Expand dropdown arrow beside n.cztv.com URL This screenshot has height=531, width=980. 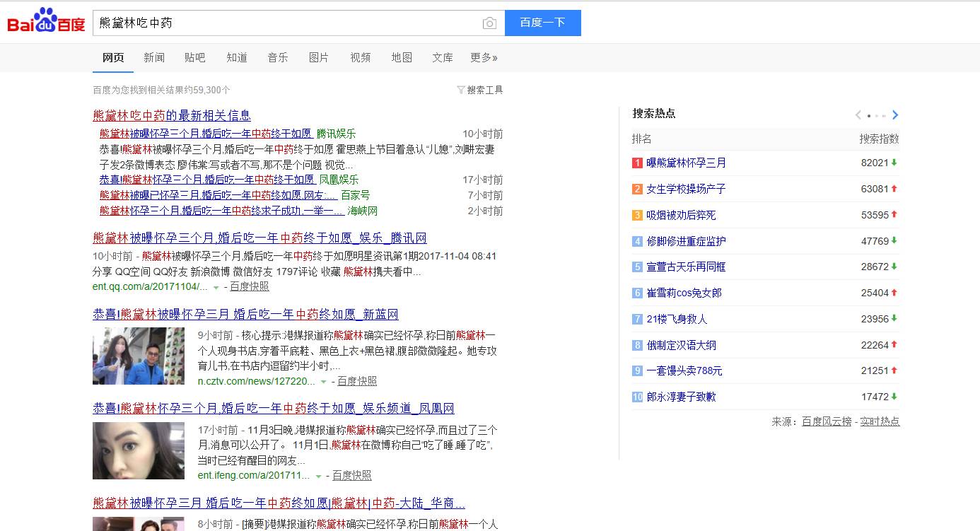(x=324, y=382)
